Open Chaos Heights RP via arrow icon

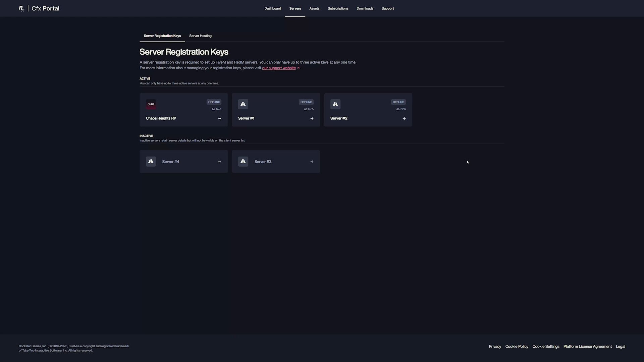[220, 118]
